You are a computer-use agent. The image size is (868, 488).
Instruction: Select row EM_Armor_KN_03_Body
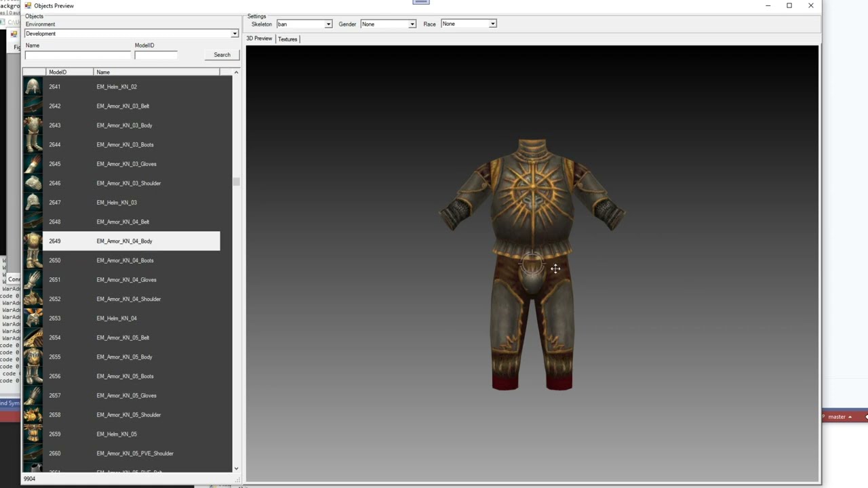pyautogui.click(x=132, y=125)
